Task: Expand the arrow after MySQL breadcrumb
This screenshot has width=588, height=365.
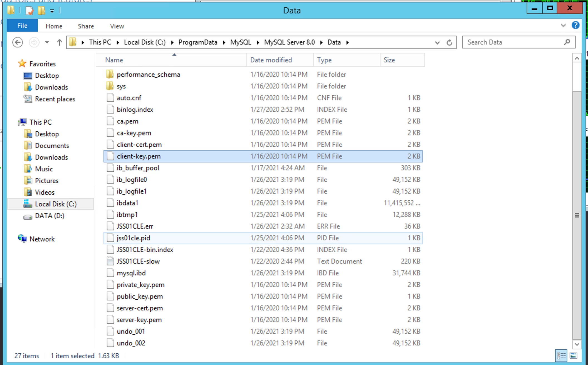Action: click(x=258, y=42)
